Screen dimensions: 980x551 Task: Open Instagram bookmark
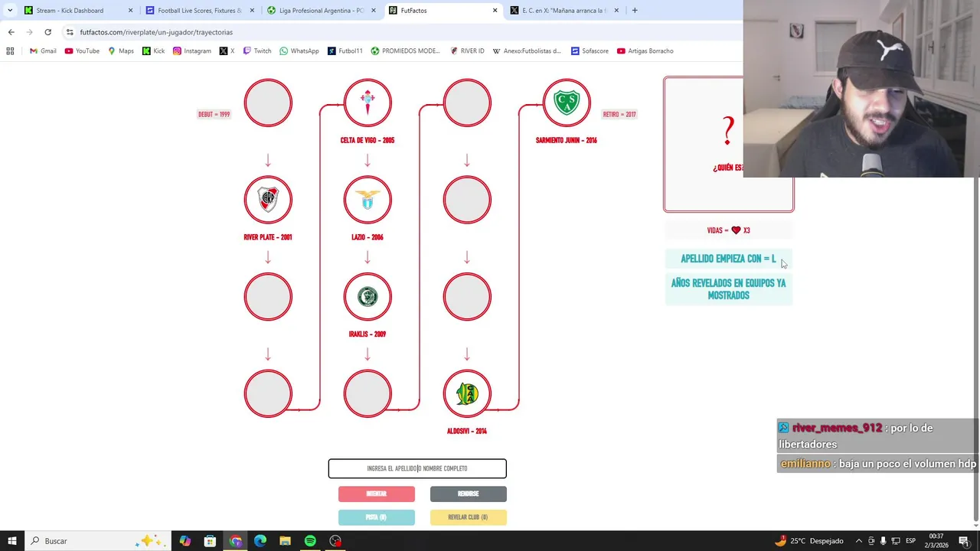click(x=191, y=51)
